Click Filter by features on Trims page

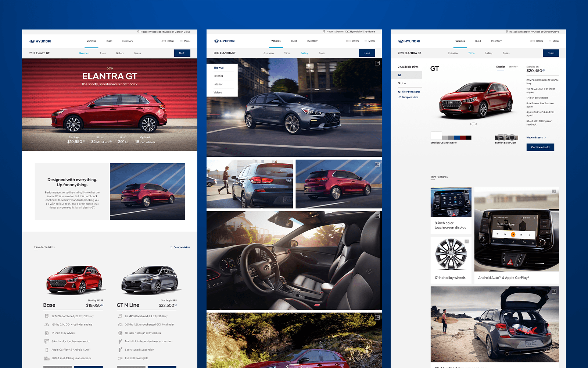[409, 92]
